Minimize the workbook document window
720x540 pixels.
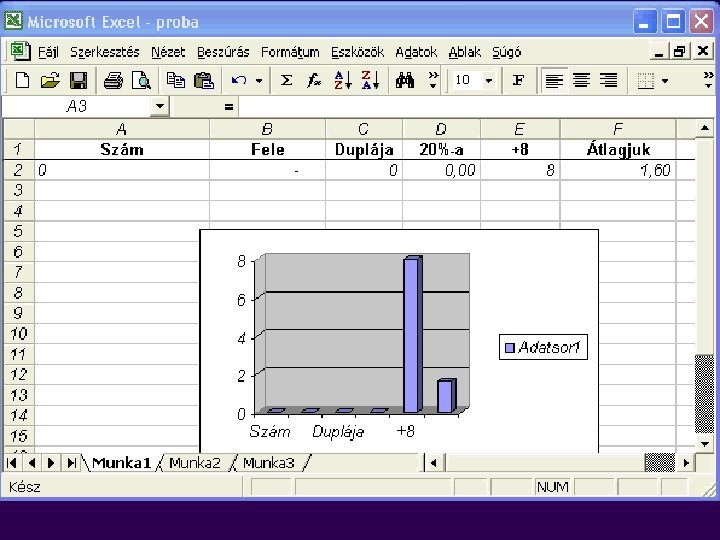coord(658,51)
